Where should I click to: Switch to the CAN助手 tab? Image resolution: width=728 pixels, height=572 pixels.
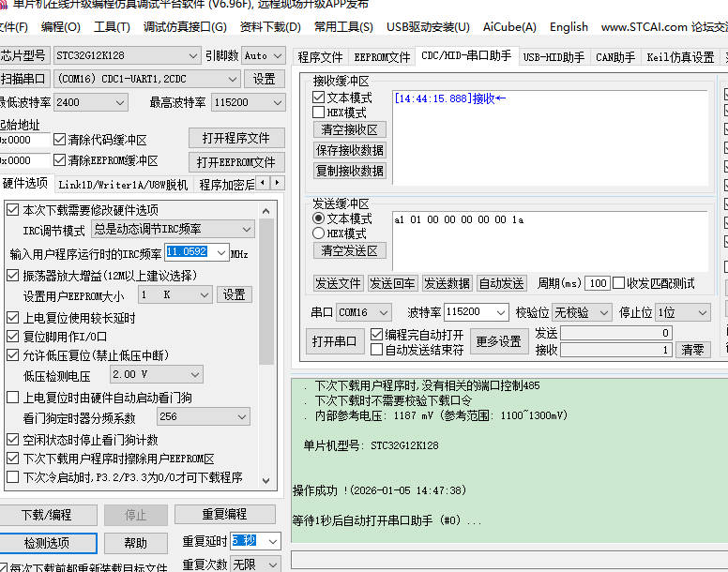point(615,58)
